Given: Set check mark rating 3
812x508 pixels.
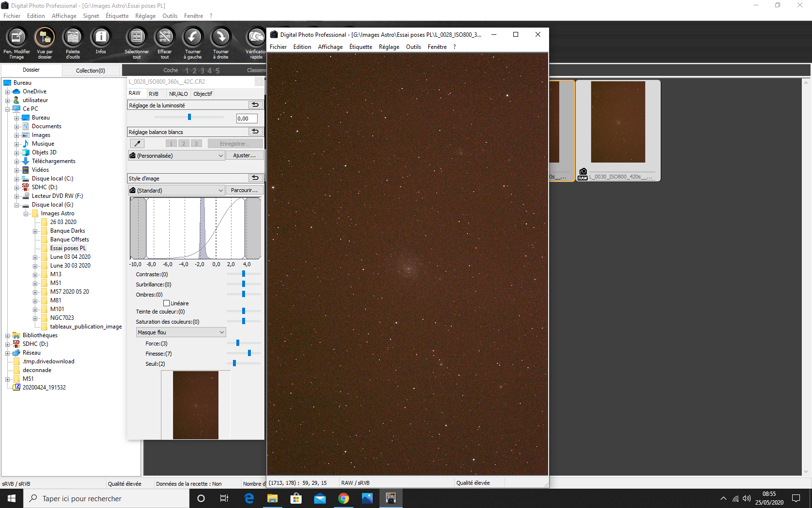Looking at the screenshot, I should coord(203,71).
